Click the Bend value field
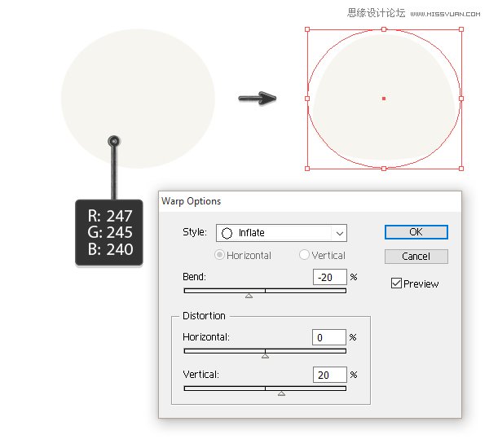Image resolution: width=489 pixels, height=448 pixels. tap(329, 277)
